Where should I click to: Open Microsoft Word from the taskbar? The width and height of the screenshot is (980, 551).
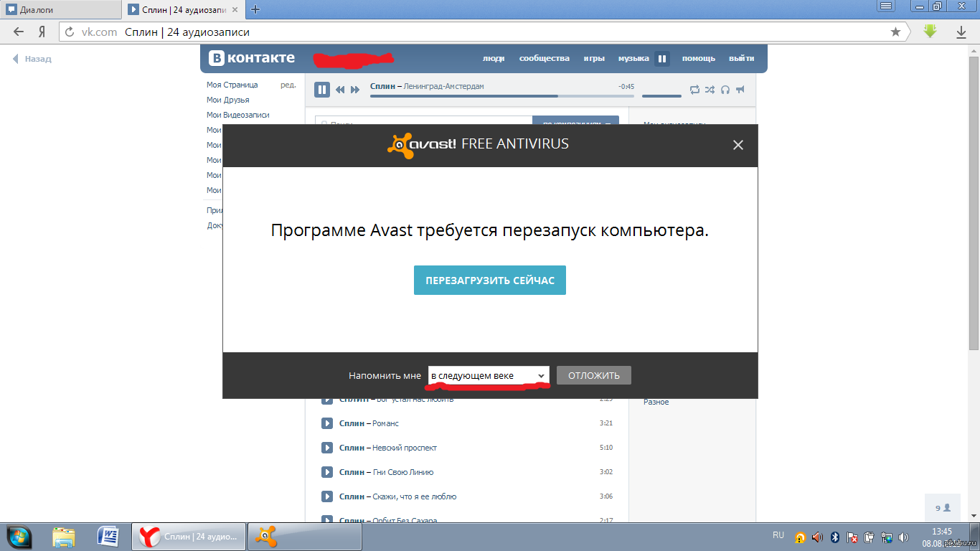(108, 537)
